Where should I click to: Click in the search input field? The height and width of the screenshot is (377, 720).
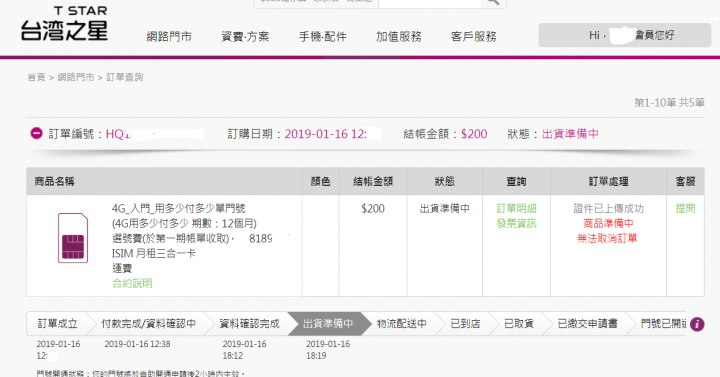click(x=430, y=3)
